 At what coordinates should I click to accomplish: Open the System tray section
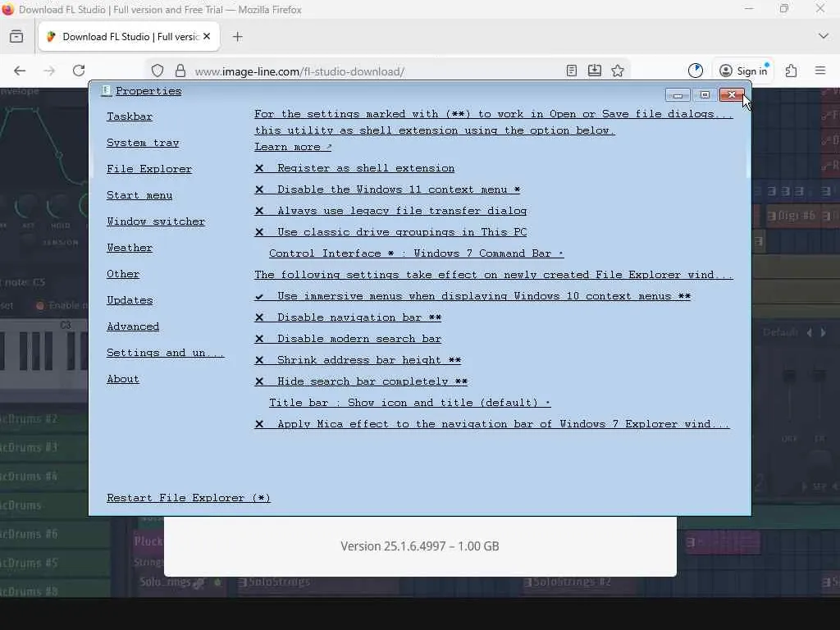pos(143,143)
